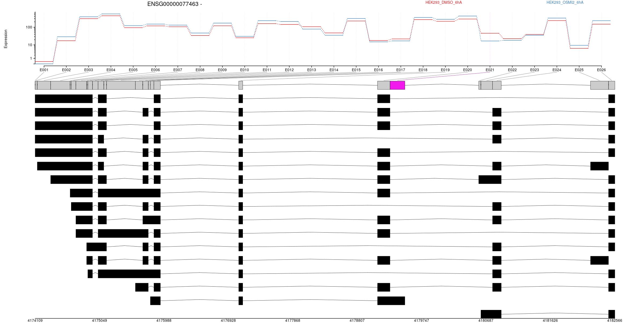Select exon bin label E003
644x325 pixels.
[x=89, y=70]
